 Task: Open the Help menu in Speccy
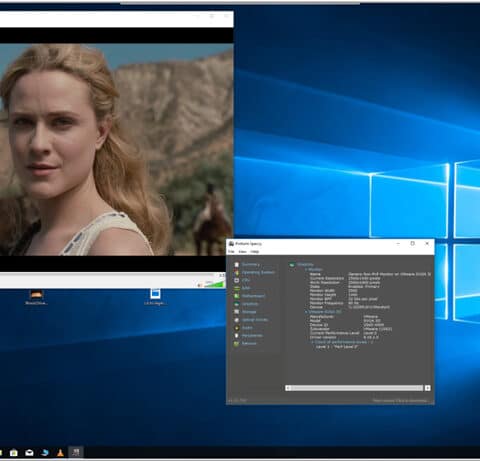coord(255,252)
